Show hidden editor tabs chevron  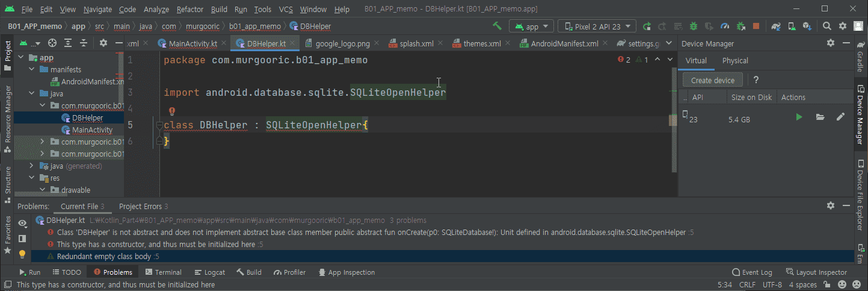click(x=668, y=43)
